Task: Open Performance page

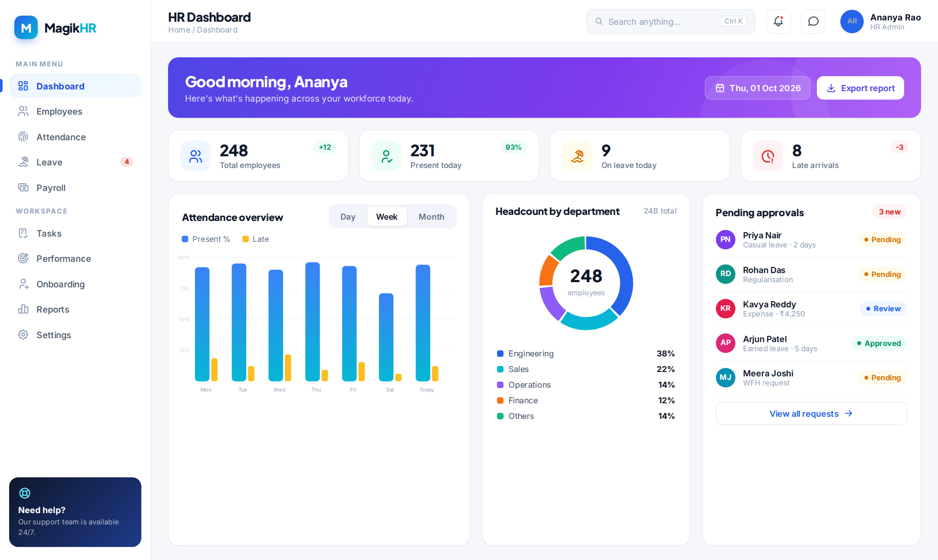Action: click(x=75, y=259)
